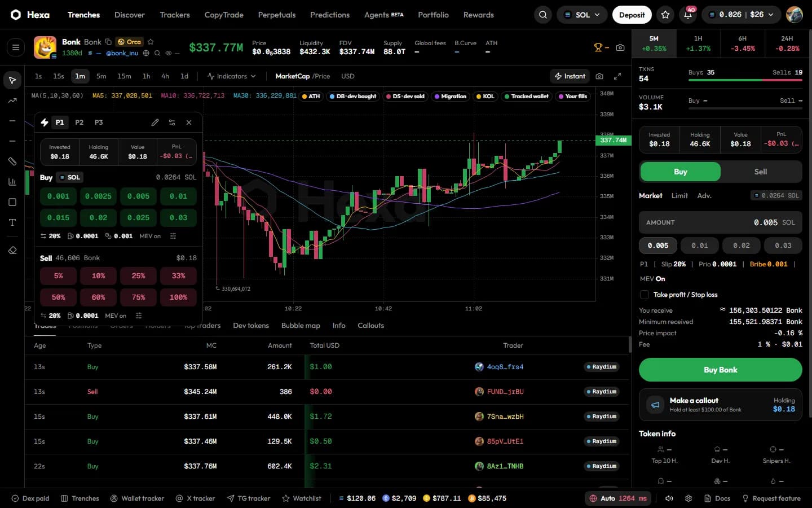Expand the wallet balance 0.026 dropdown
The height and width of the screenshot is (508, 812).
[x=741, y=15]
